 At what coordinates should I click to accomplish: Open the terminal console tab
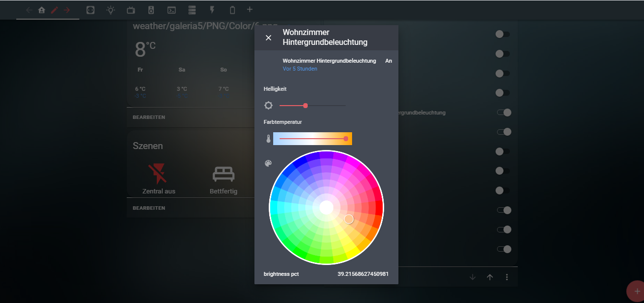(x=172, y=10)
